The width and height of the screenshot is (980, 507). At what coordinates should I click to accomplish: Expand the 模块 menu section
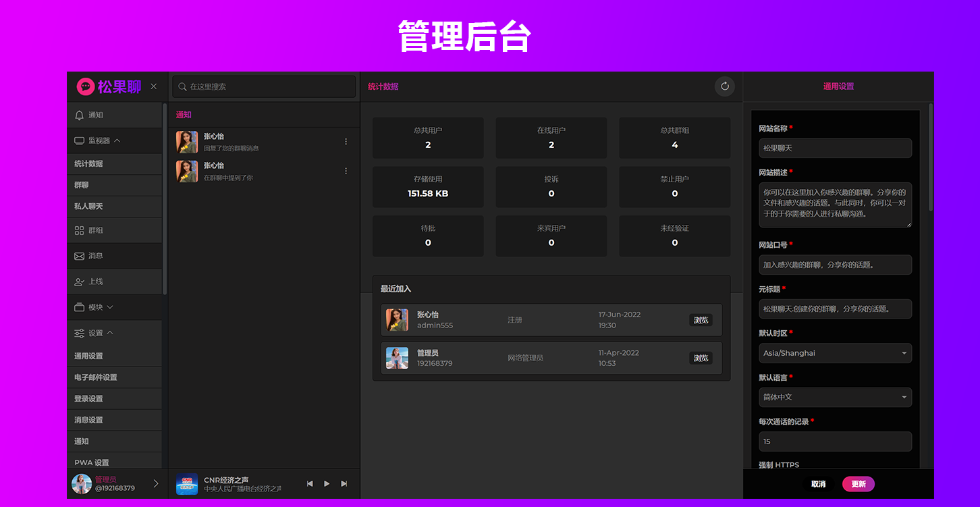click(115, 307)
